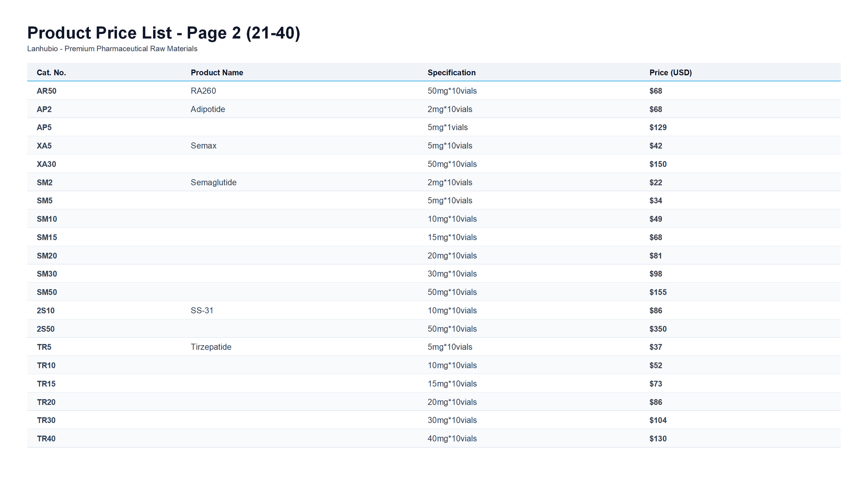Click the Specification column header
Screen dimensions: 868x488
451,73
